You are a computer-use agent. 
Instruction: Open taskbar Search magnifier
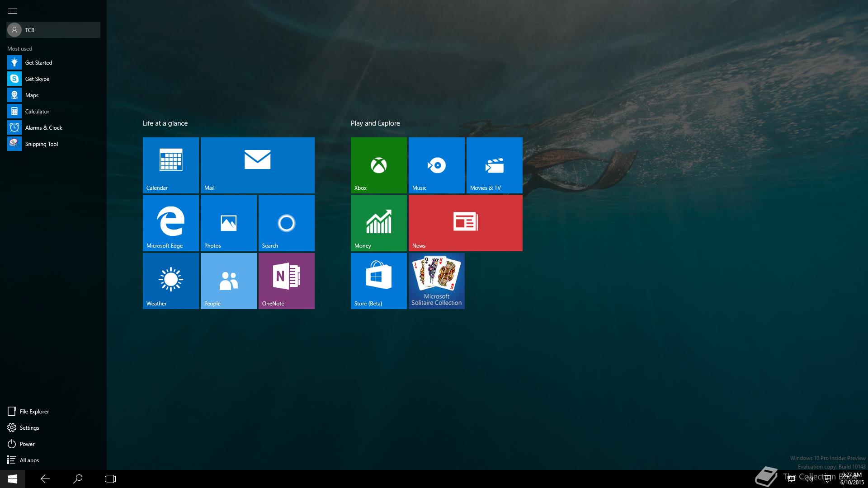coord(78,479)
